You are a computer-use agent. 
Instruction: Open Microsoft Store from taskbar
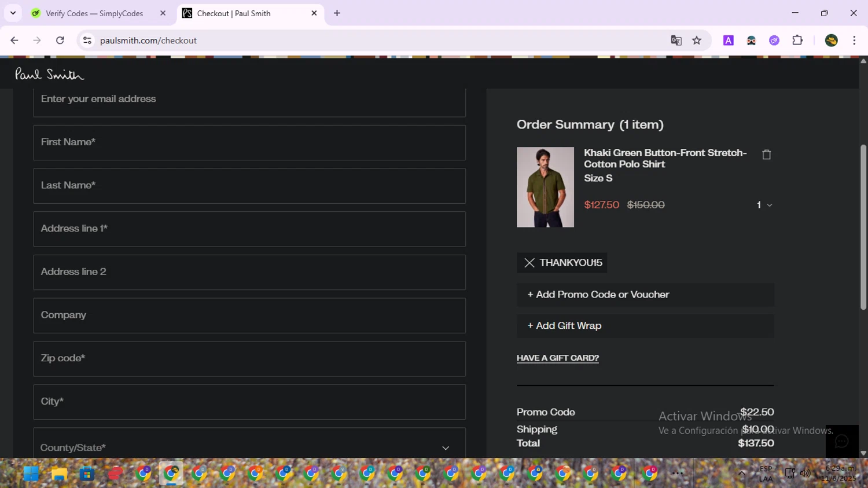87,474
